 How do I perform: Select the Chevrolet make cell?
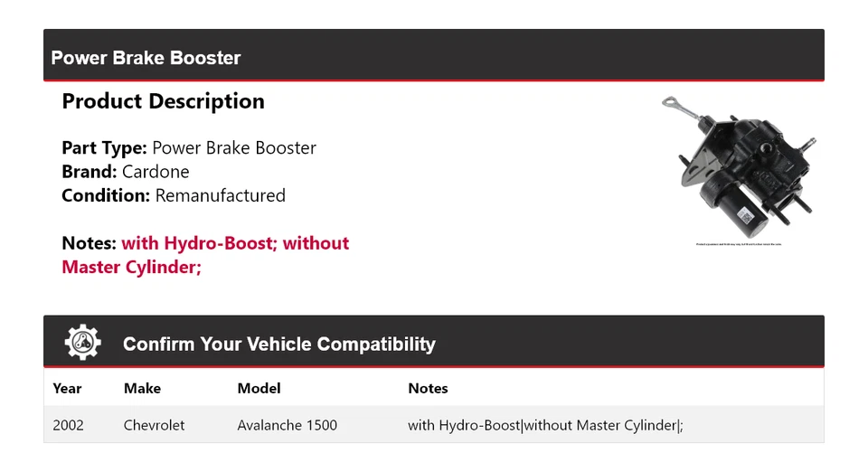[154, 425]
